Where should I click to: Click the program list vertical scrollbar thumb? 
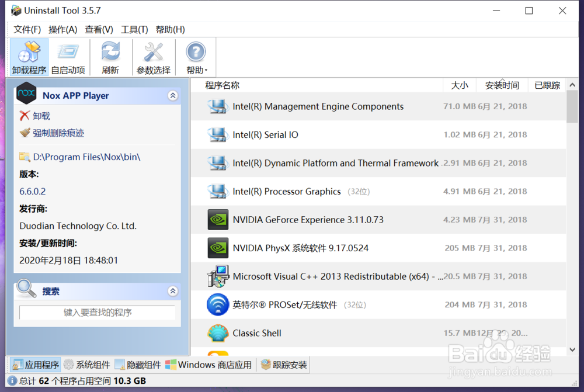[x=572, y=106]
